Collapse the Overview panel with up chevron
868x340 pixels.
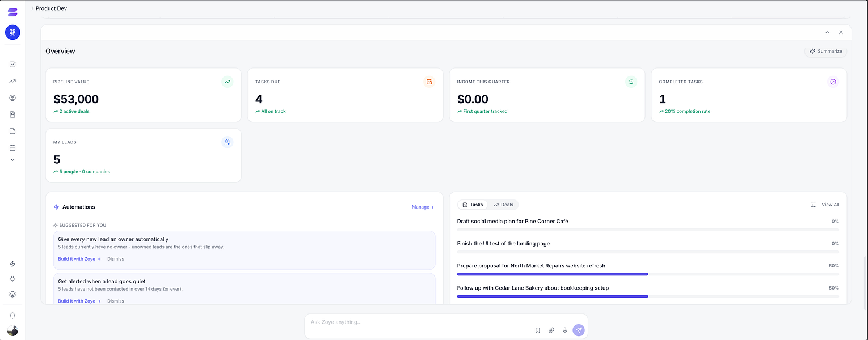[827, 32]
